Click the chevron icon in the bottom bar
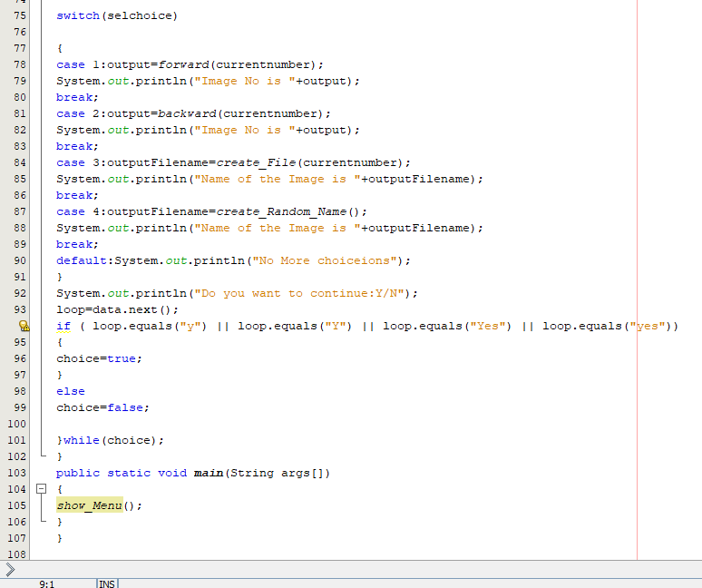 10,569
